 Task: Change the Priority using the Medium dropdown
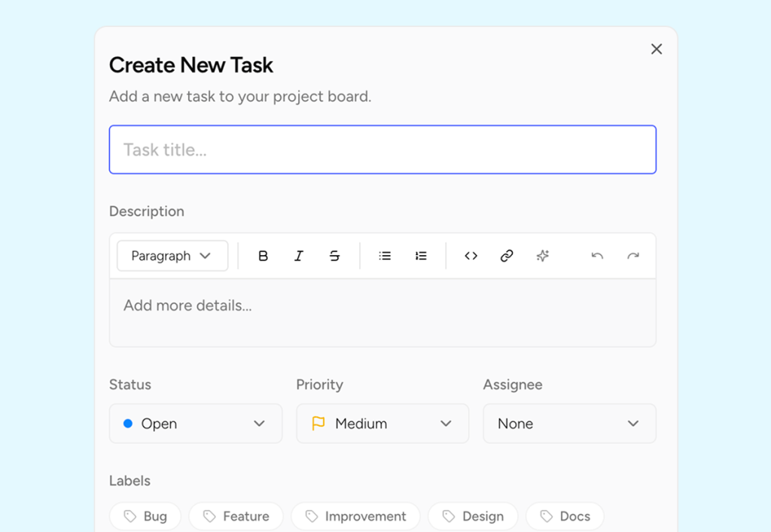click(382, 424)
